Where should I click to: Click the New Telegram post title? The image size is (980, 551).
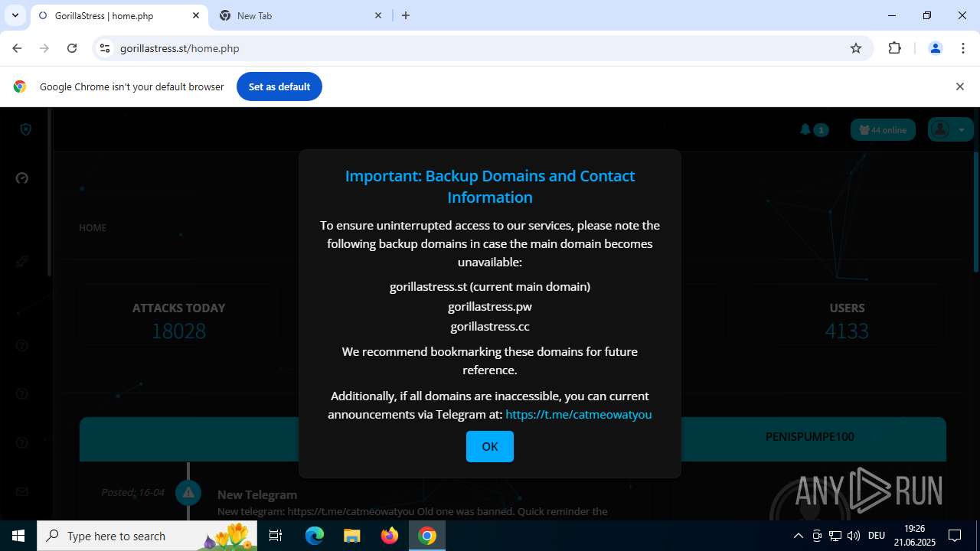257,494
